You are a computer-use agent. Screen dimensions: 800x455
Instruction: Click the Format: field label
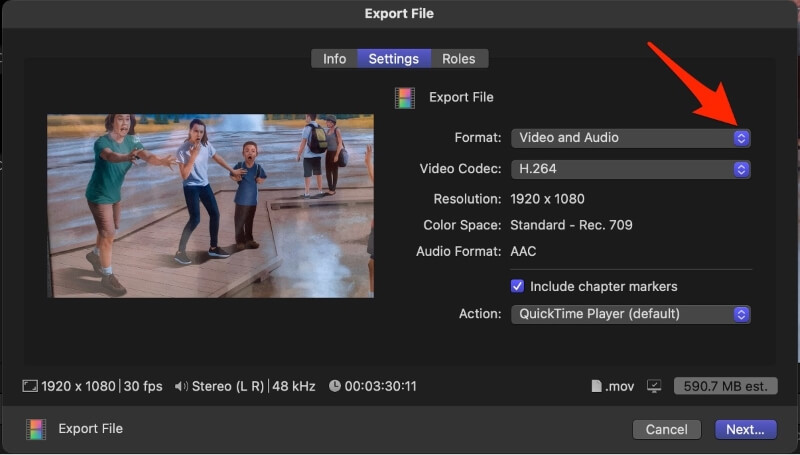[478, 138]
